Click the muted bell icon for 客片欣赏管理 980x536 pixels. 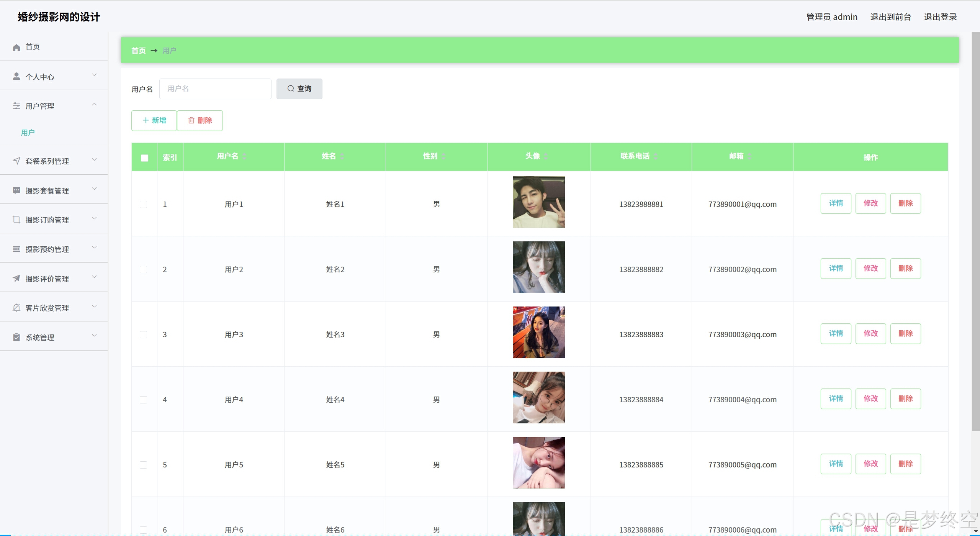tap(16, 308)
